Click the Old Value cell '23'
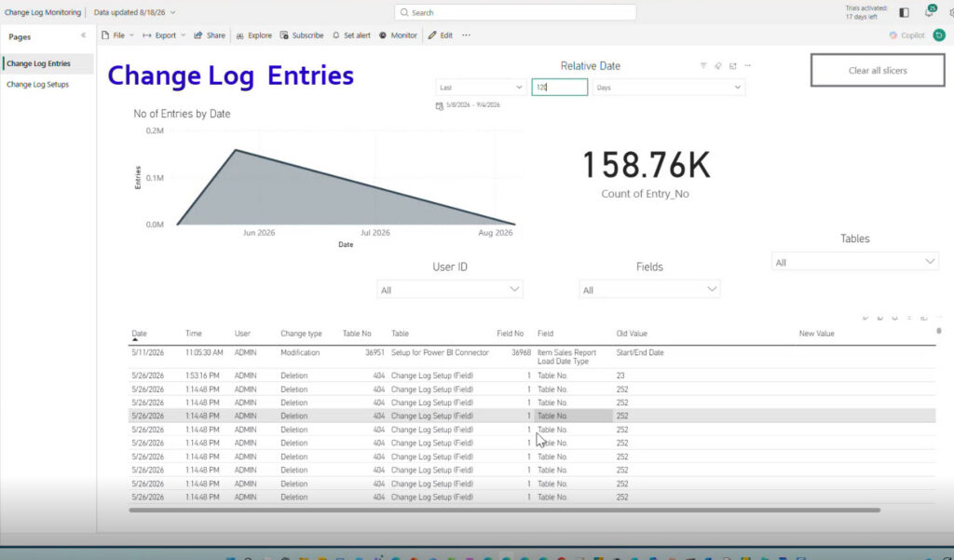The width and height of the screenshot is (954, 560). click(x=620, y=376)
